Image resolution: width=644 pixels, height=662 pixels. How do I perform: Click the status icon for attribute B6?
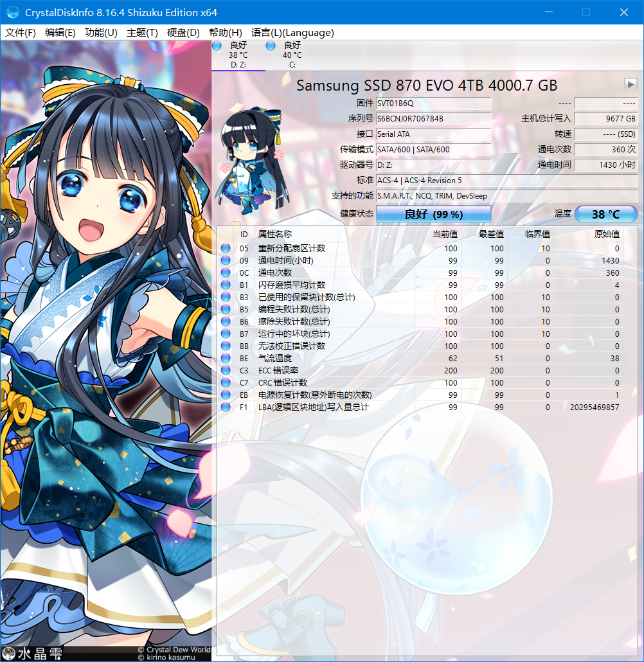[226, 322]
